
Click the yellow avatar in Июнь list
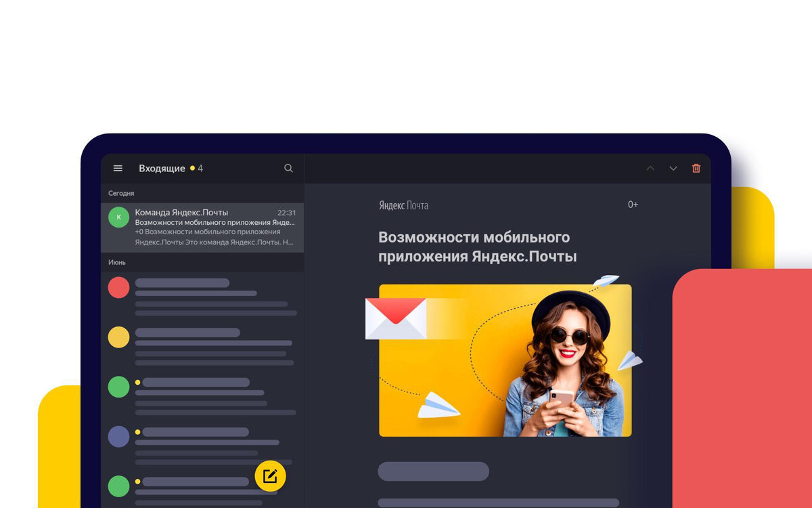[118, 337]
